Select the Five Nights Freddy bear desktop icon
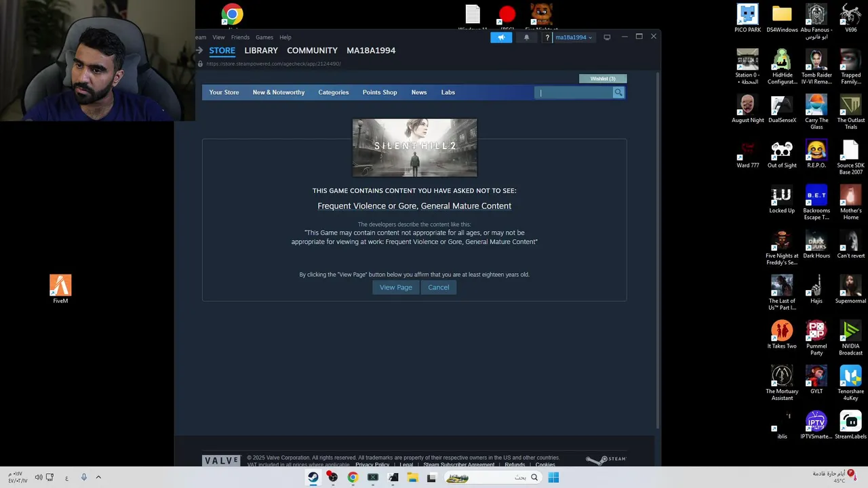Viewport: 868px width, 488px height. pyautogui.click(x=541, y=16)
